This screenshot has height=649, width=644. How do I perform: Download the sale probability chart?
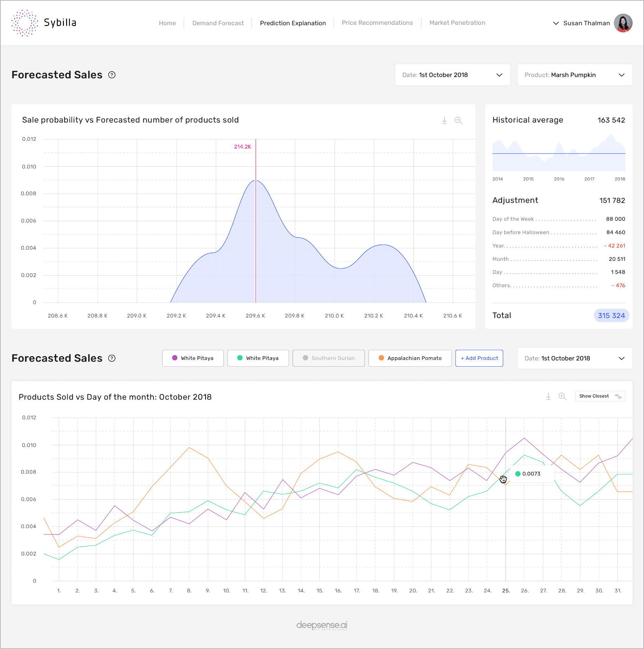click(x=444, y=120)
